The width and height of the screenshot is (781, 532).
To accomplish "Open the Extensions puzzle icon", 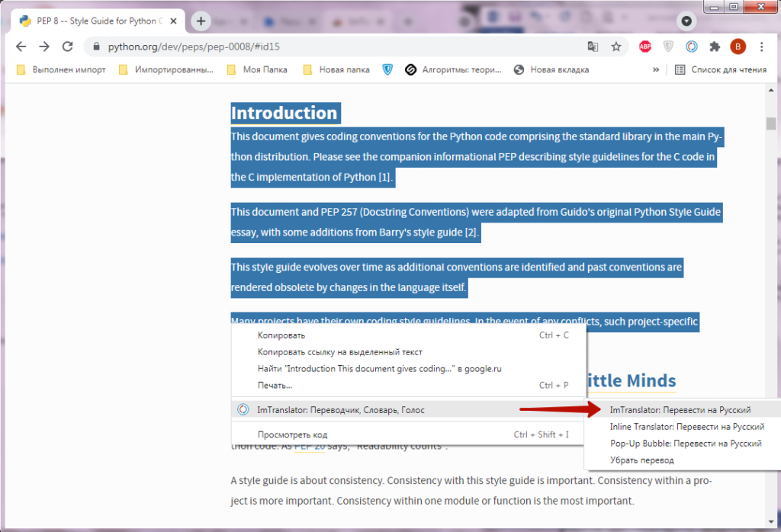I will click(715, 46).
